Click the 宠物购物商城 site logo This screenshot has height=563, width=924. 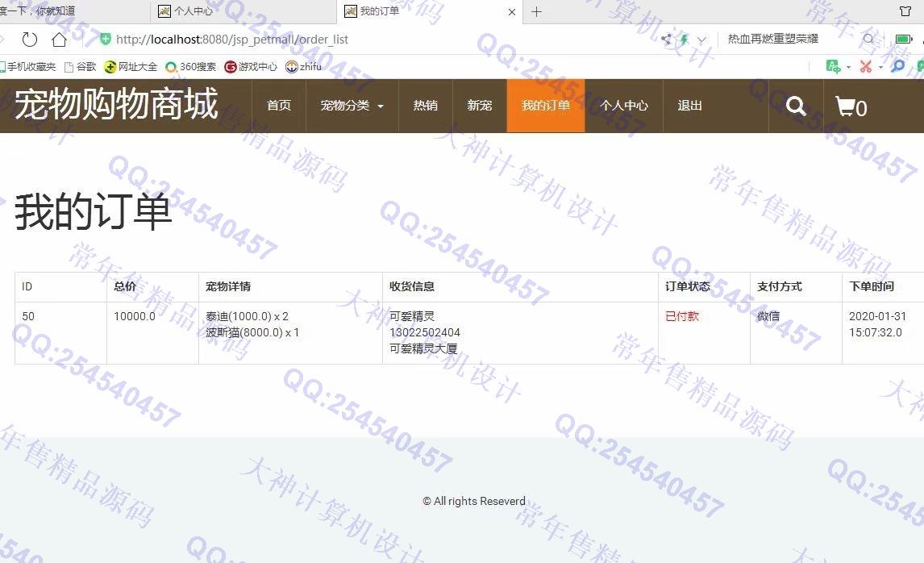coord(116,104)
